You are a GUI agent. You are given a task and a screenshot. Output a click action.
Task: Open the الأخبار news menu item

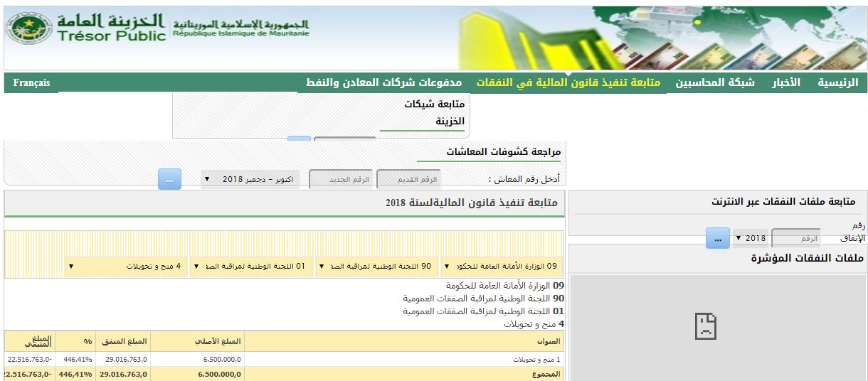(x=786, y=82)
